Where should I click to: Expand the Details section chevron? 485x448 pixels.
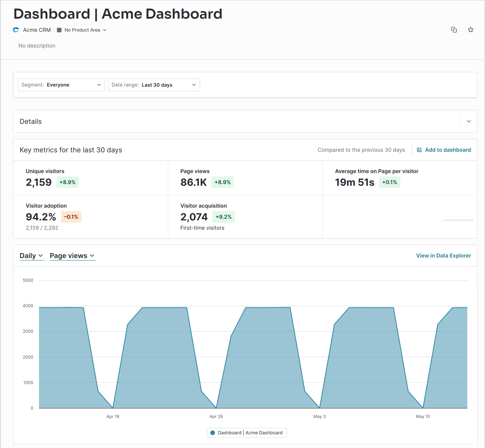pos(468,121)
